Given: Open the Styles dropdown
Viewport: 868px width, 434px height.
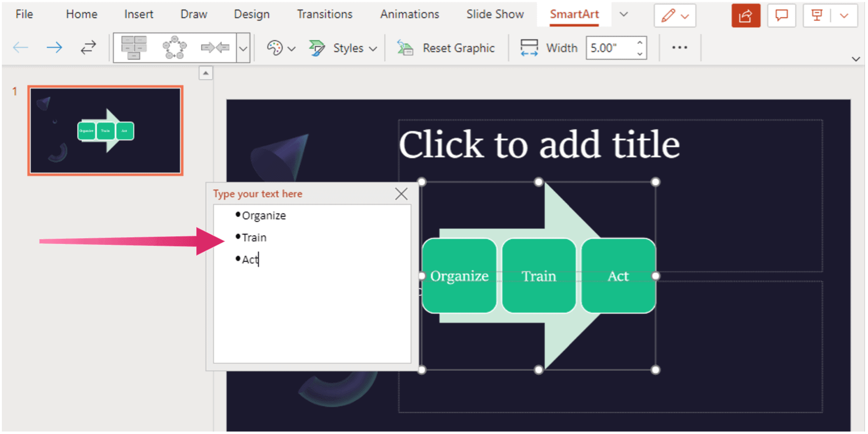Looking at the screenshot, I should [343, 48].
